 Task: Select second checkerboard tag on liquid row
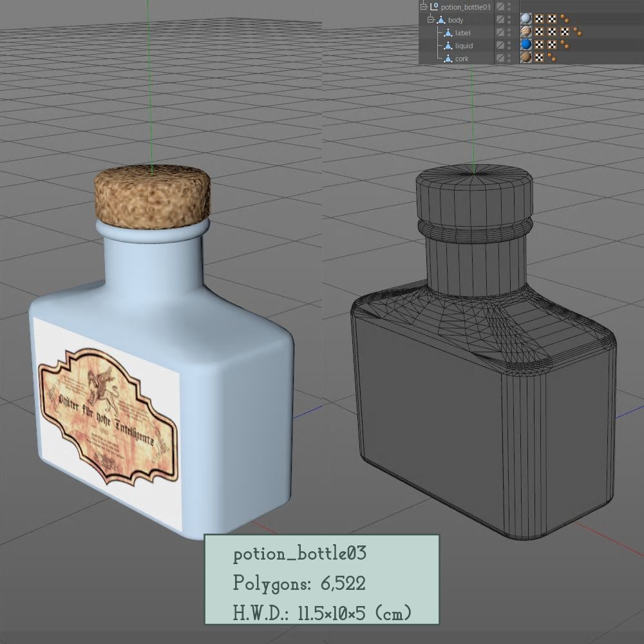(552, 44)
